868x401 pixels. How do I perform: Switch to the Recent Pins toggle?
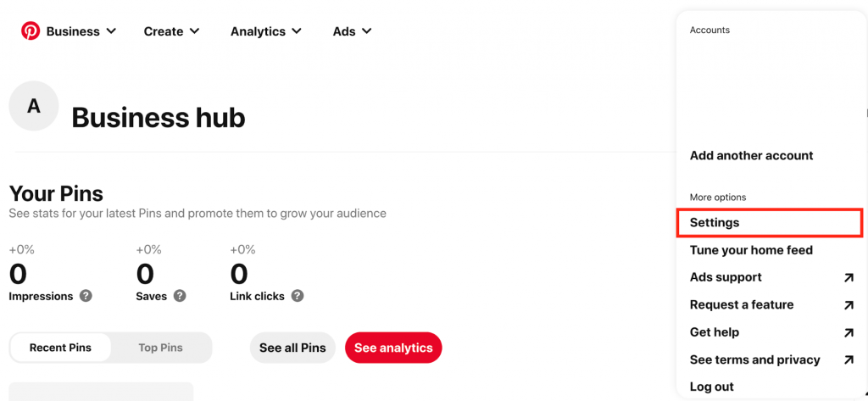[60, 348]
